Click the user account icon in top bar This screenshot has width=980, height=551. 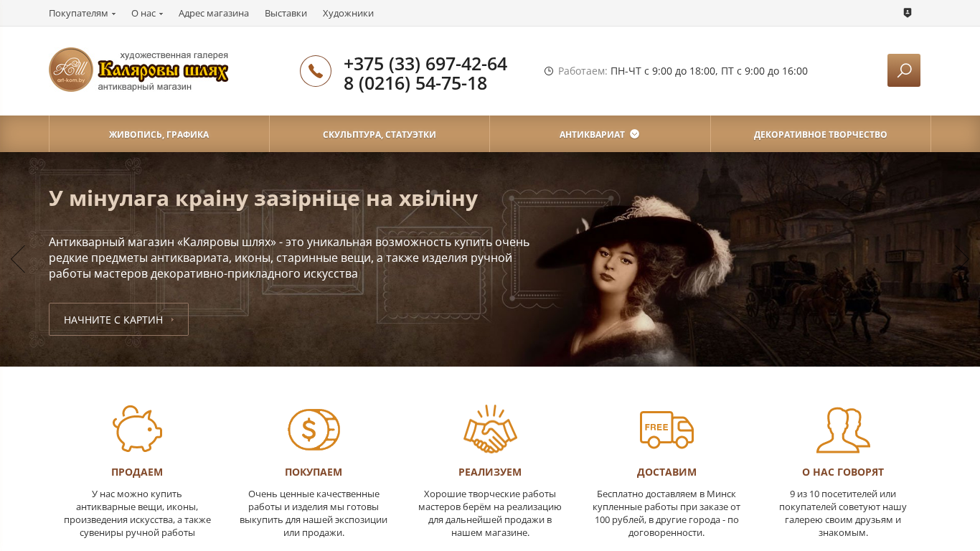[x=908, y=13]
